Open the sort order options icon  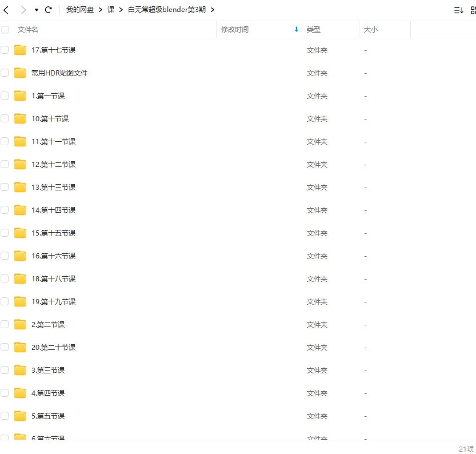click(458, 10)
